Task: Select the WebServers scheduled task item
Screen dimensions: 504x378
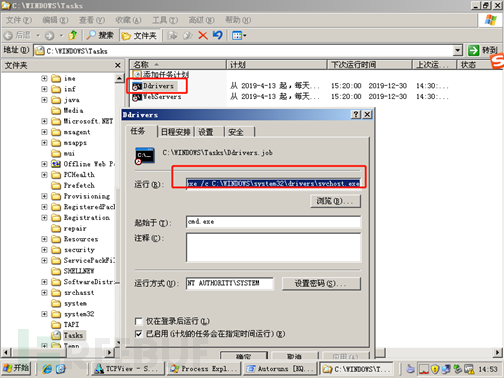Action: pos(157,97)
